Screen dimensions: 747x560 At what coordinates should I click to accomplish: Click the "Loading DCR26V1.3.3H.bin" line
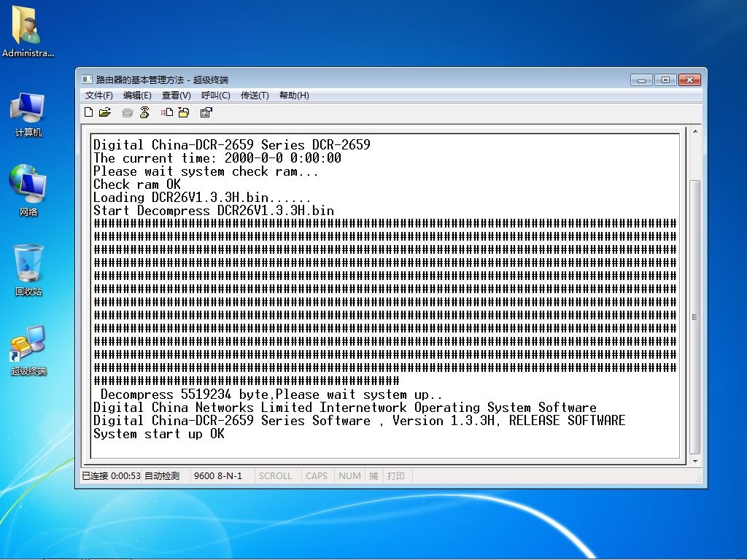(x=203, y=198)
